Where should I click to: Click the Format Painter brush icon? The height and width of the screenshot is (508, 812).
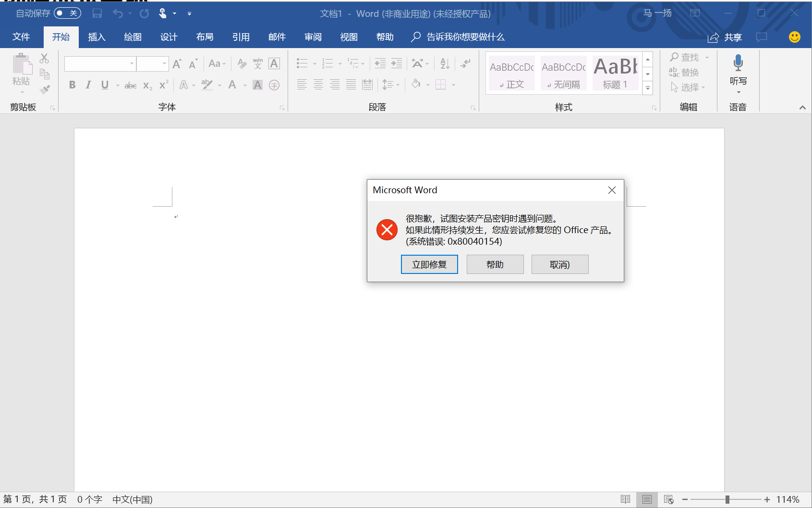45,89
